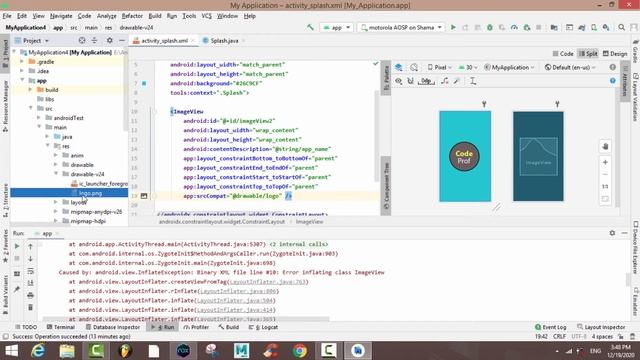Open the VCS menu
Viewport: 640px width, 360px height.
click(x=207, y=16)
